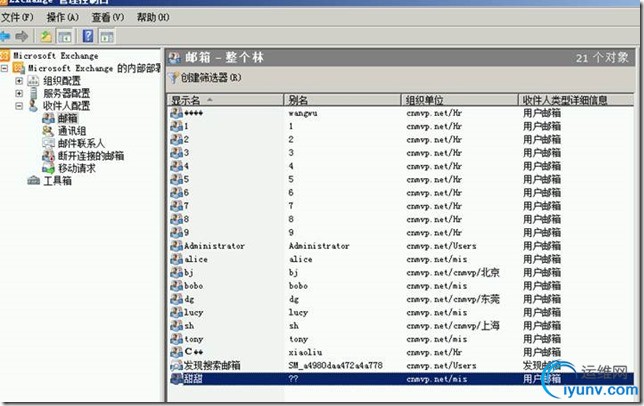Sort by the 显示名 column header
Viewport: 644px width, 406px height.
[225, 100]
